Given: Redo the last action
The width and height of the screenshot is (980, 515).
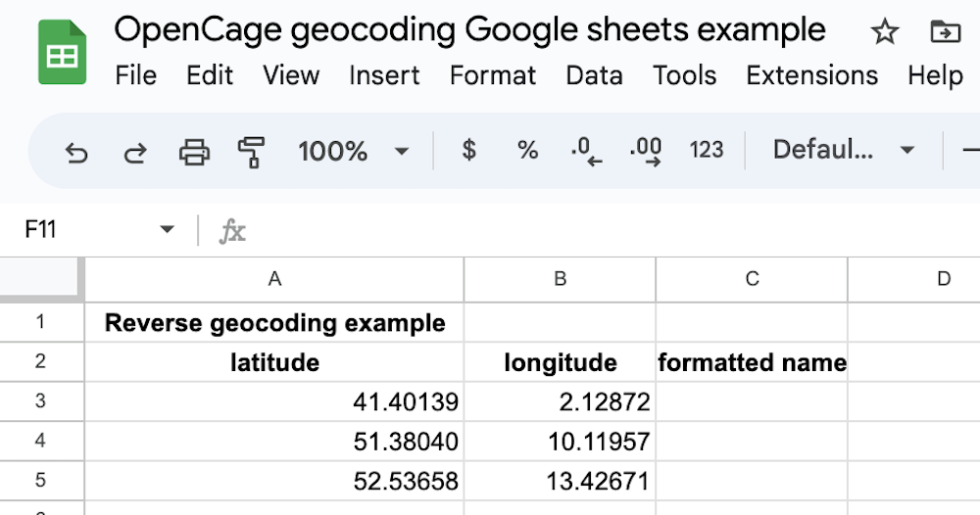Looking at the screenshot, I should click(x=135, y=152).
